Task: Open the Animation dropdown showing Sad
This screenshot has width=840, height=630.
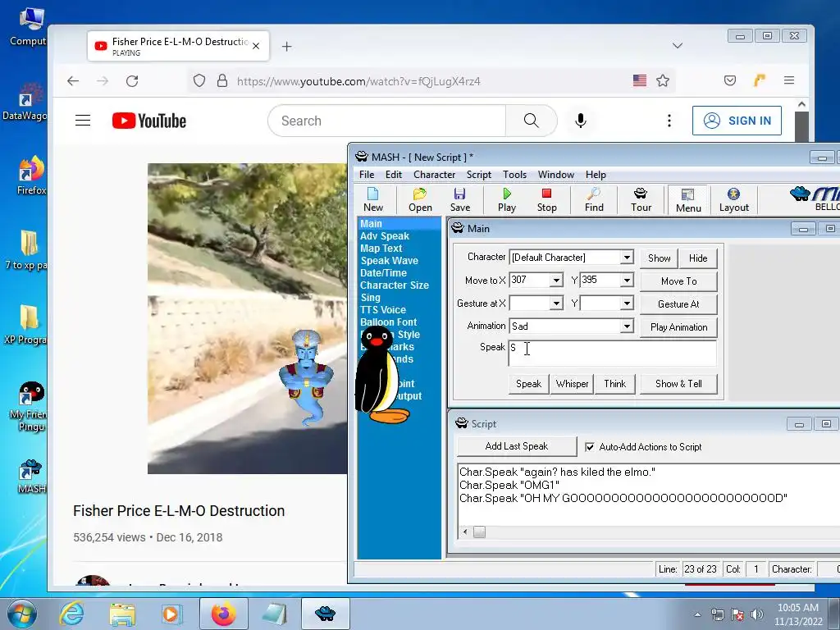Action: (627, 326)
